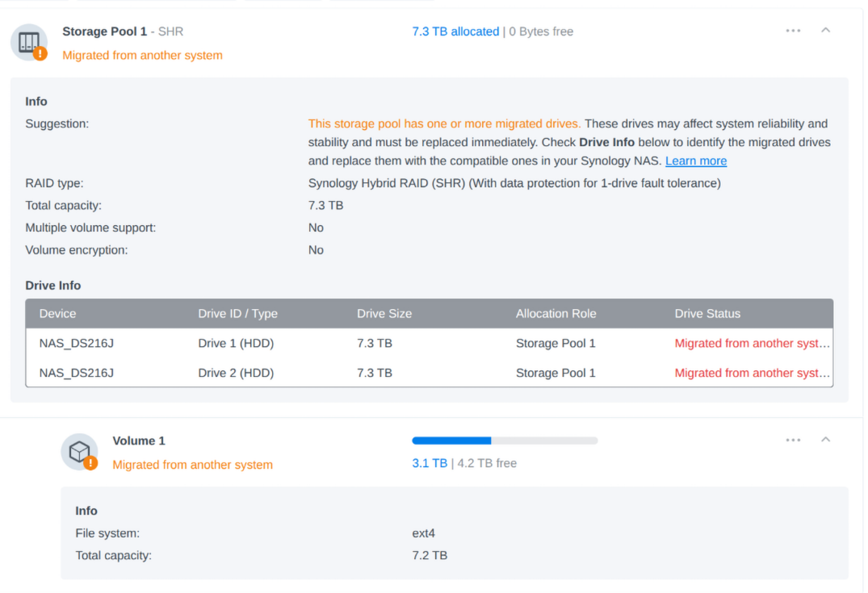Select the Drive 1 (HDD) row
Screen dimensions: 868x593
click(236, 344)
